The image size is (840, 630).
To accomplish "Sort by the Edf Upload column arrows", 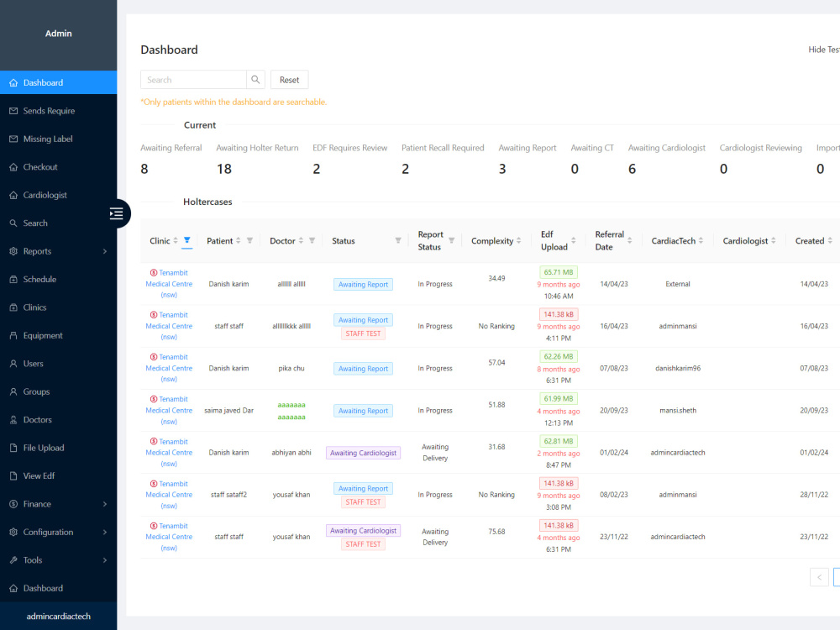I will pos(574,240).
